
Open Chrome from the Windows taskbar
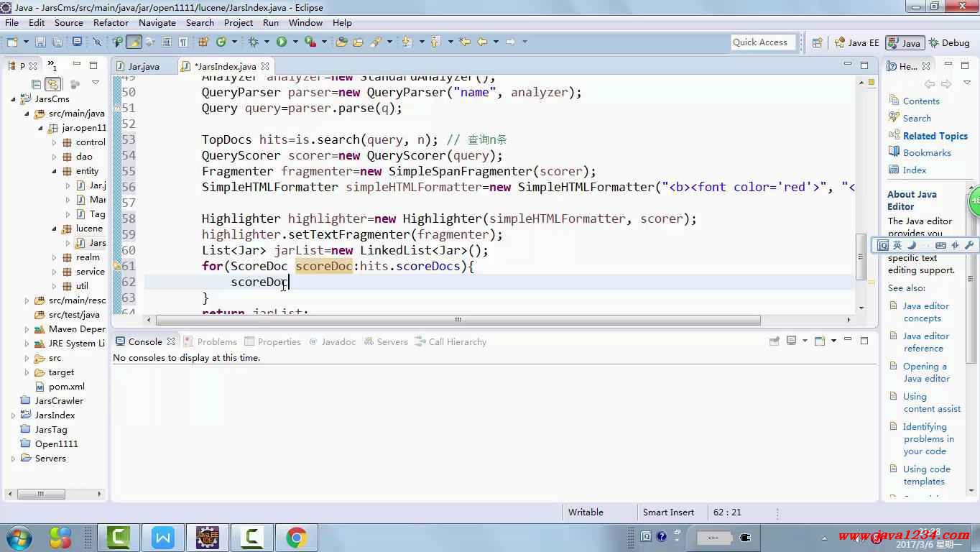[x=297, y=537]
